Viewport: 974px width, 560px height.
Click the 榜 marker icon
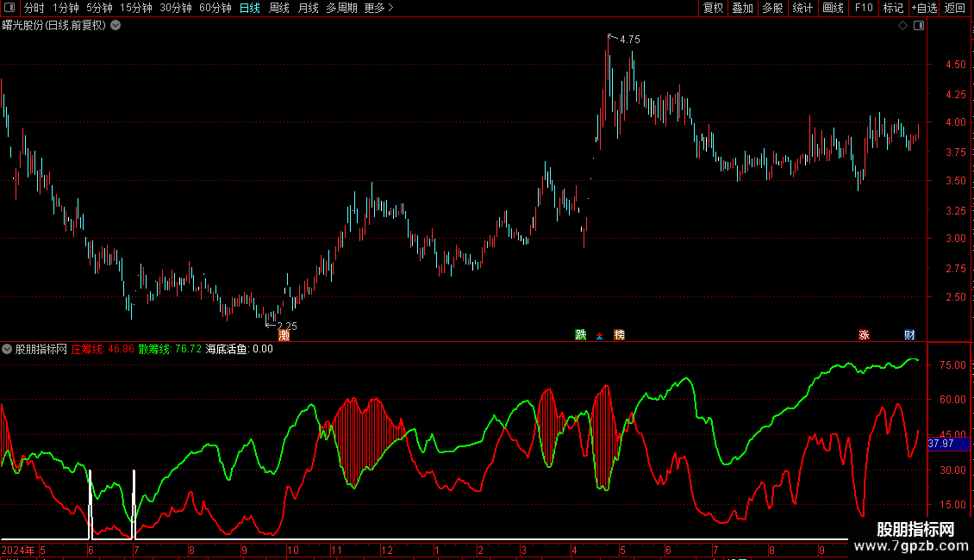tap(620, 335)
